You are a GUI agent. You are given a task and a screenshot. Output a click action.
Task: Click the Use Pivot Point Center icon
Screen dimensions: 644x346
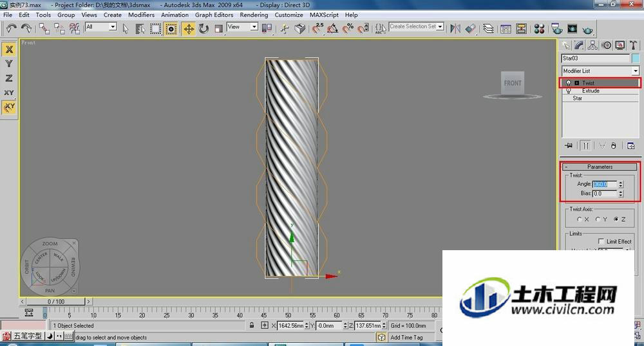pos(267,28)
